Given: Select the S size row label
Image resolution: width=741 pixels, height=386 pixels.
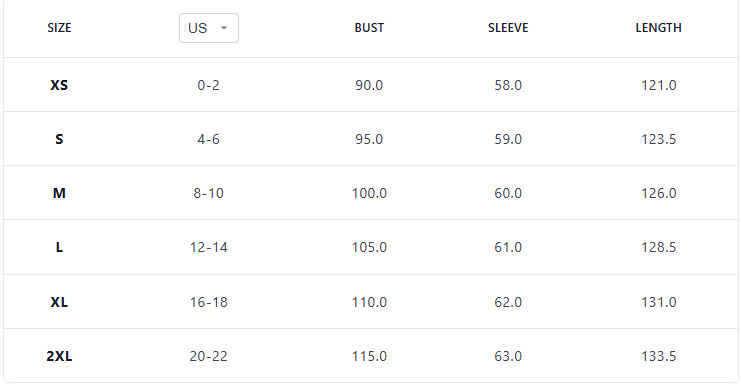Looking at the screenshot, I should 59,139.
